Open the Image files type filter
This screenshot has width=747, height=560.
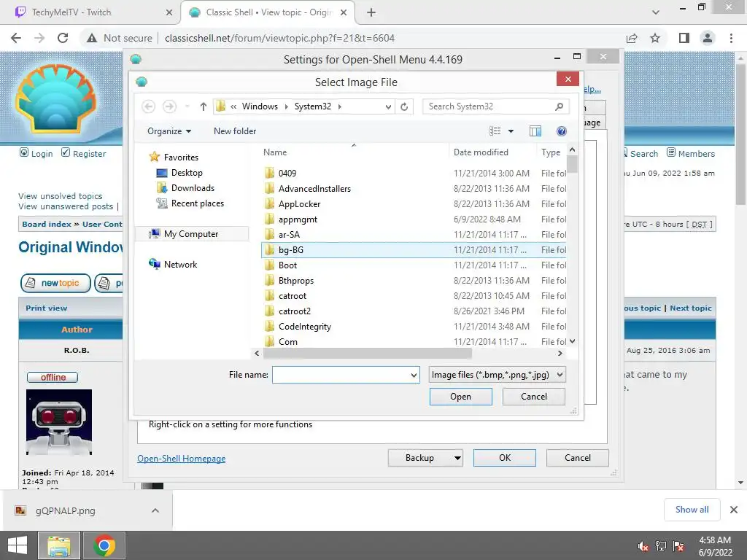(x=497, y=375)
